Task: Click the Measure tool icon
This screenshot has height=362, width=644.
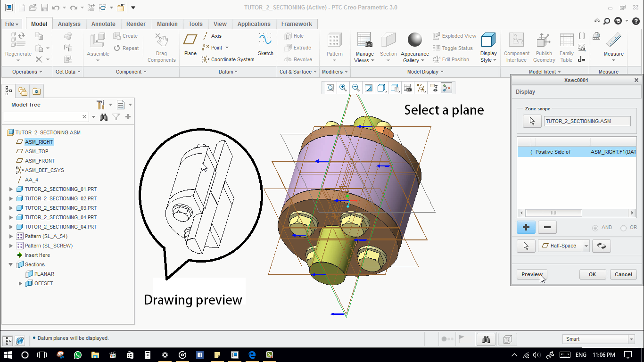Action: click(x=613, y=41)
